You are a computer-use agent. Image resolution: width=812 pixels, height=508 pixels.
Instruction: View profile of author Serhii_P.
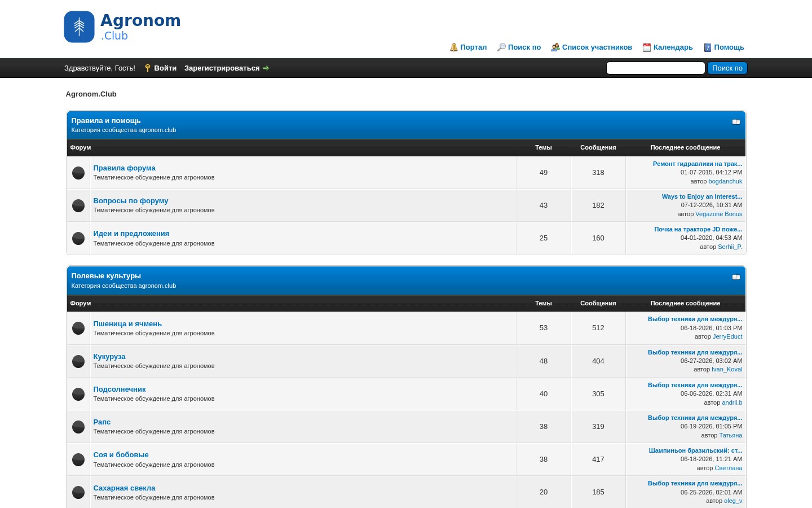[730, 247]
